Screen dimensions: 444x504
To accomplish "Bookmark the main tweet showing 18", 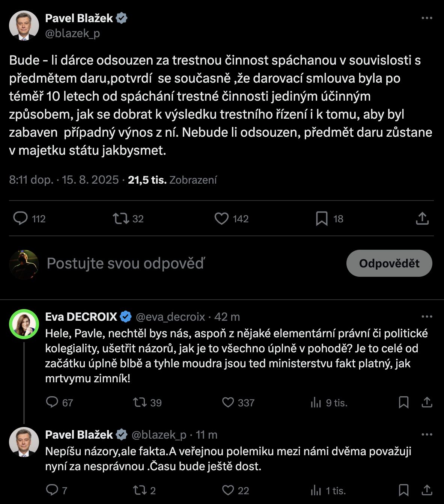I will 322,219.
